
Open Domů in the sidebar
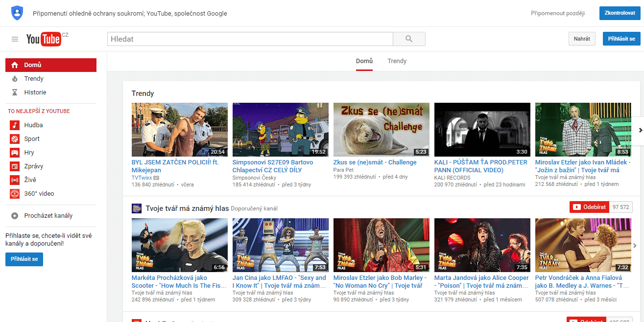pos(51,65)
